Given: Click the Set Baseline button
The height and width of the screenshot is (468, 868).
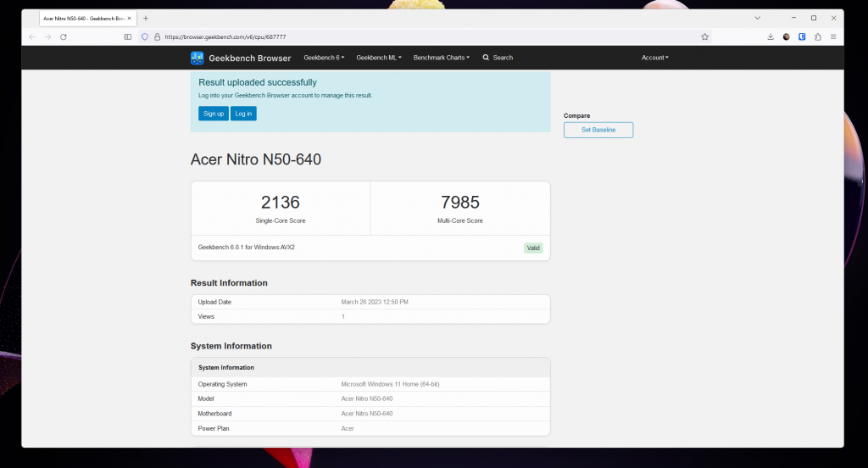Looking at the screenshot, I should tap(598, 131).
